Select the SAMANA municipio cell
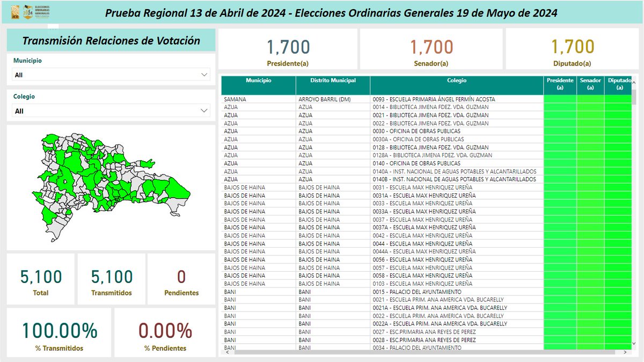Viewport: 644px width, 362px height. point(259,99)
